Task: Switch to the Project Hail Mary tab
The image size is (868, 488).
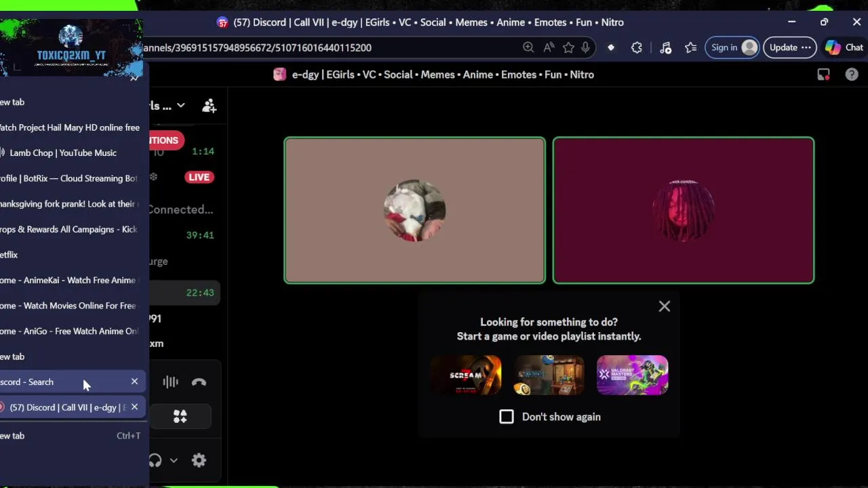Action: click(71, 127)
